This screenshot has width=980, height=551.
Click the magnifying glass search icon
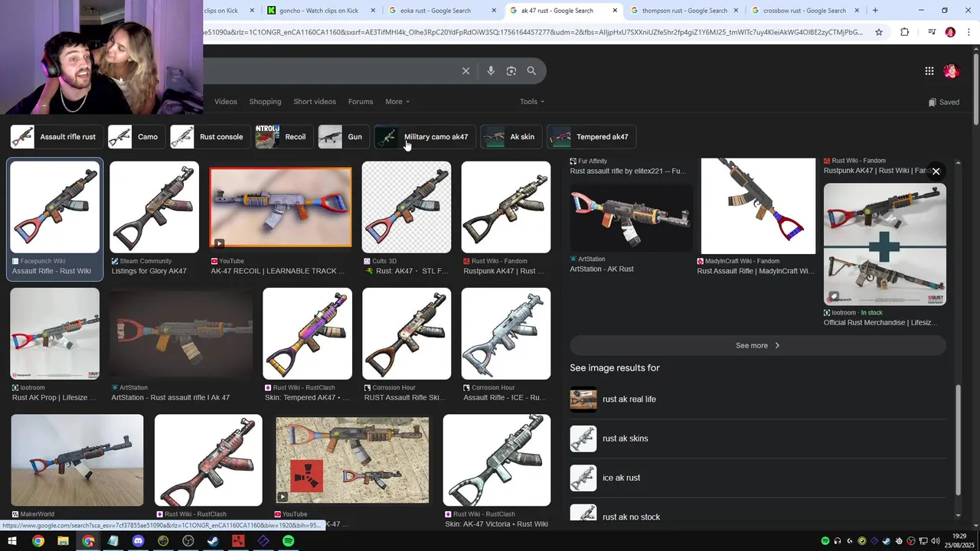pos(531,70)
